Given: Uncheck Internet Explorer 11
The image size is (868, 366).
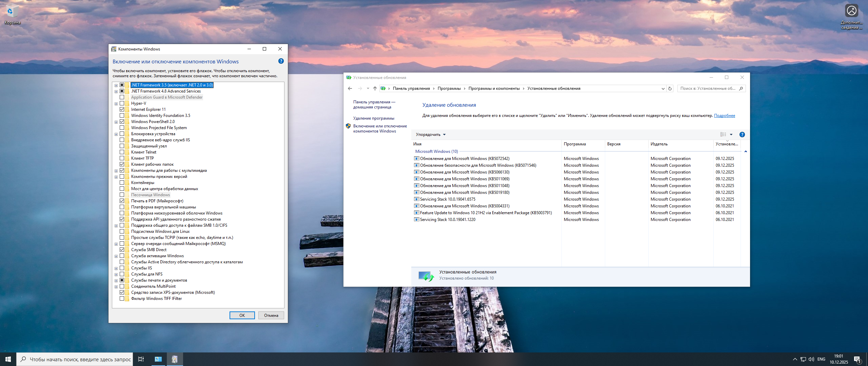Looking at the screenshot, I should 122,109.
